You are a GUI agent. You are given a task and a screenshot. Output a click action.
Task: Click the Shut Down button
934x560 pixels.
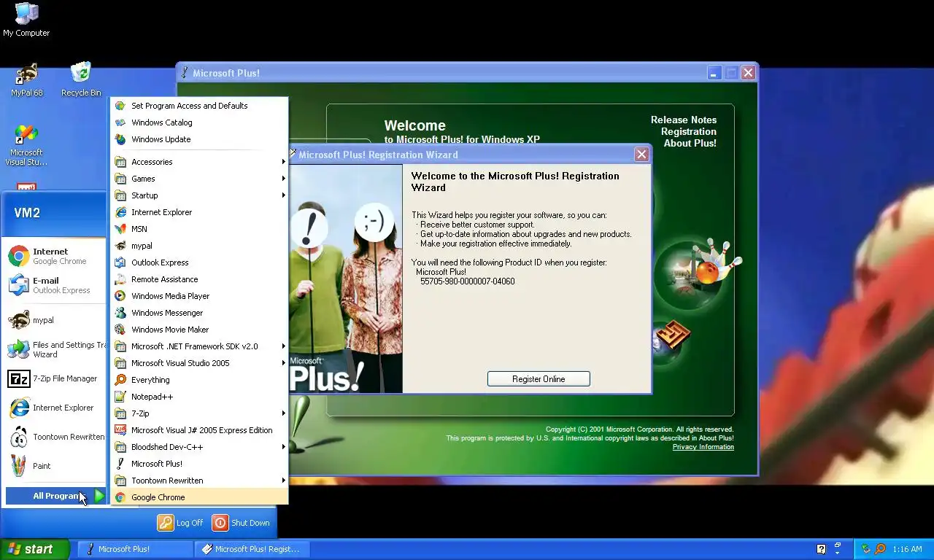click(242, 523)
